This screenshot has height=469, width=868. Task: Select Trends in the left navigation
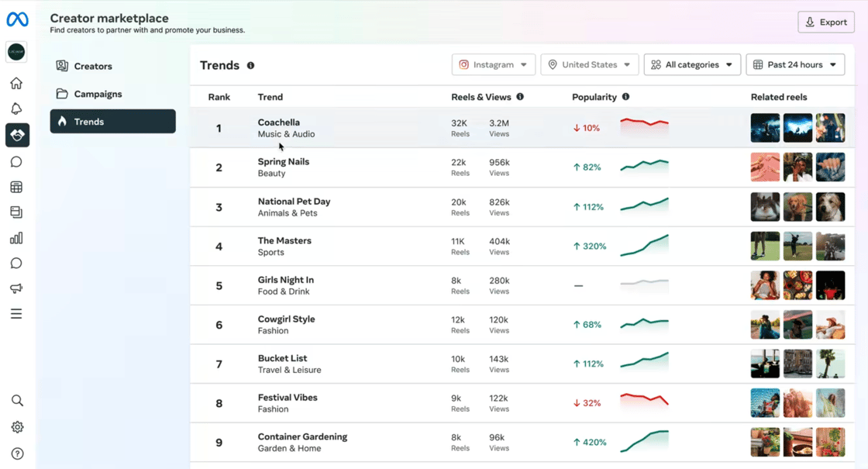click(113, 121)
